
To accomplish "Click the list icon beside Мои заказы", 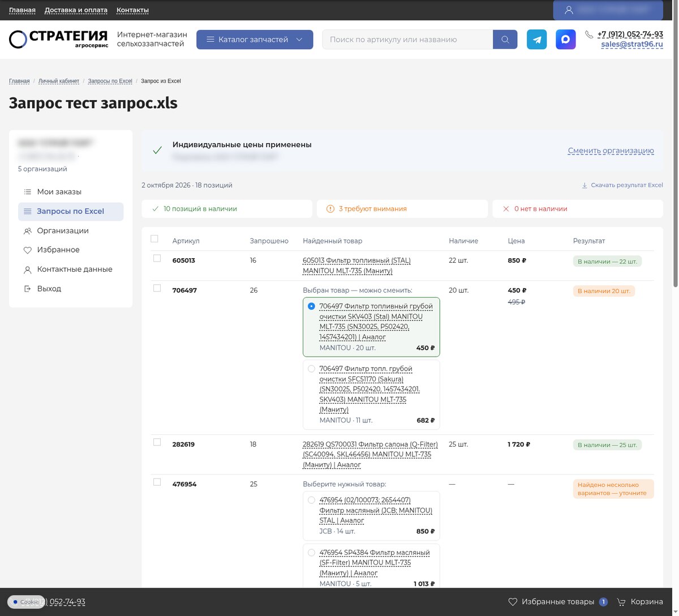I will [27, 192].
